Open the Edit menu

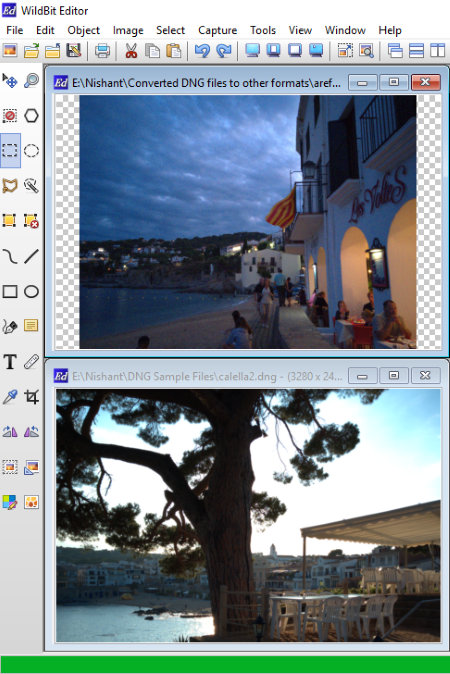(45, 30)
